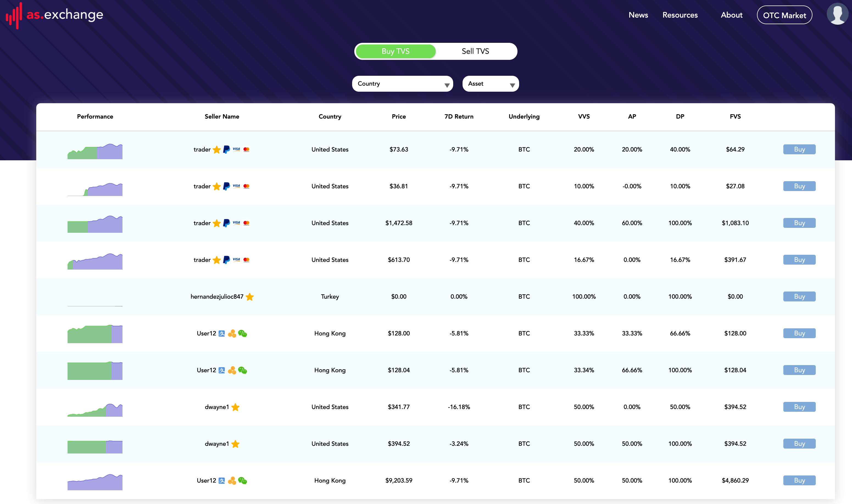Click Mastercard icon in $613.70 trader row
The width and height of the screenshot is (852, 504).
247,260
